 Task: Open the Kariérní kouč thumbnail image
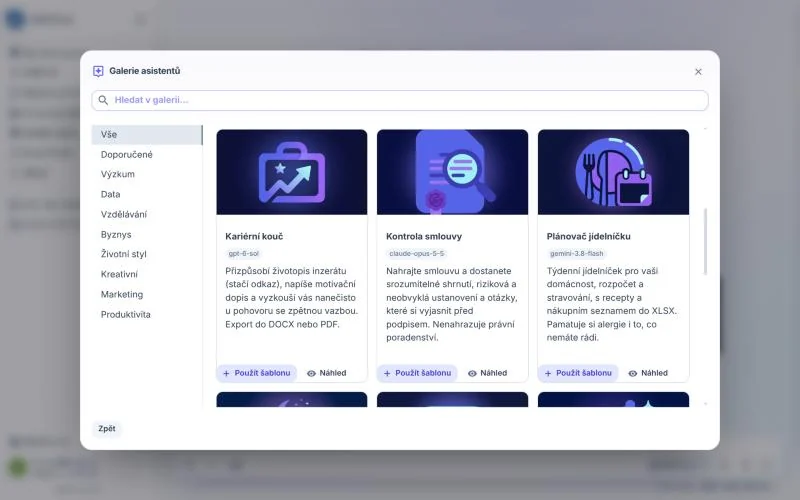point(292,172)
